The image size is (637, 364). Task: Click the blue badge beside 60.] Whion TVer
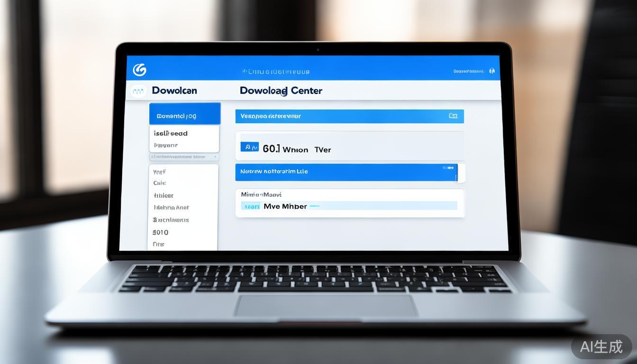pyautogui.click(x=249, y=147)
